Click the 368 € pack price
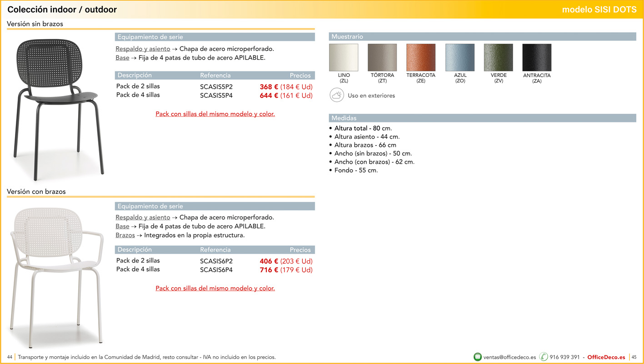 pos(269,87)
